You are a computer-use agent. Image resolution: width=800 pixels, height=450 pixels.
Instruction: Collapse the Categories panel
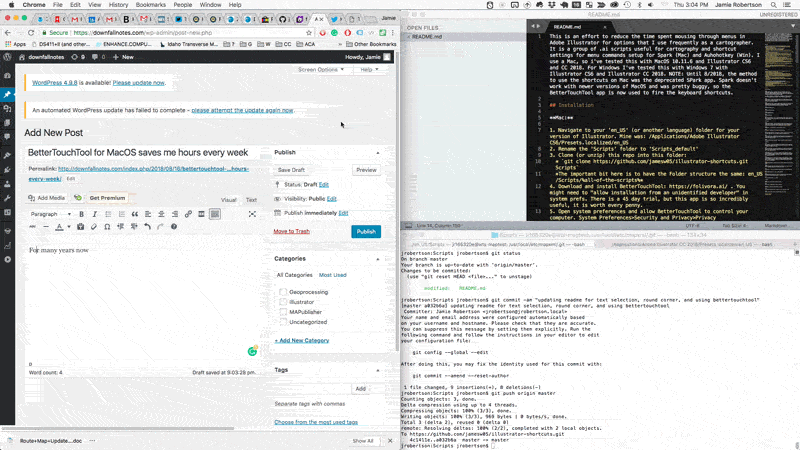click(x=378, y=259)
